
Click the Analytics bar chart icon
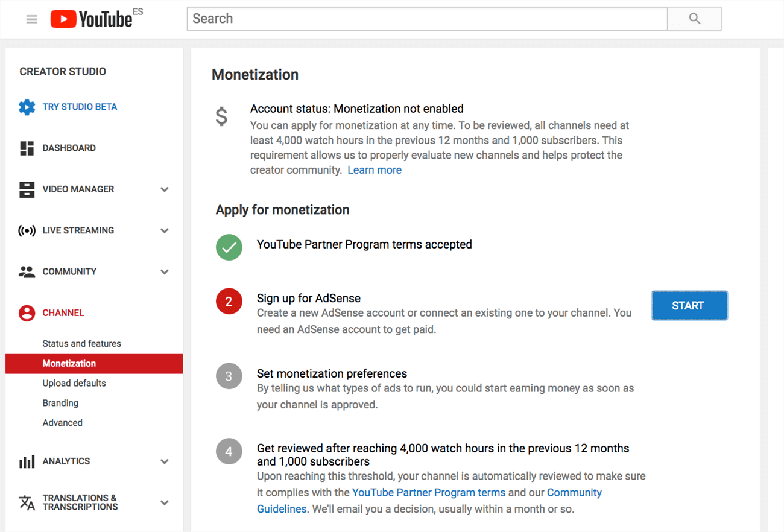(27, 461)
